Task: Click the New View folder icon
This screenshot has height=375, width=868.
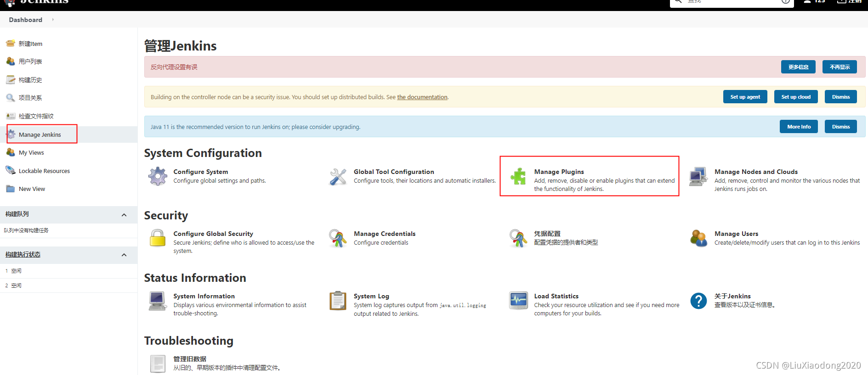Action: pyautogui.click(x=11, y=189)
